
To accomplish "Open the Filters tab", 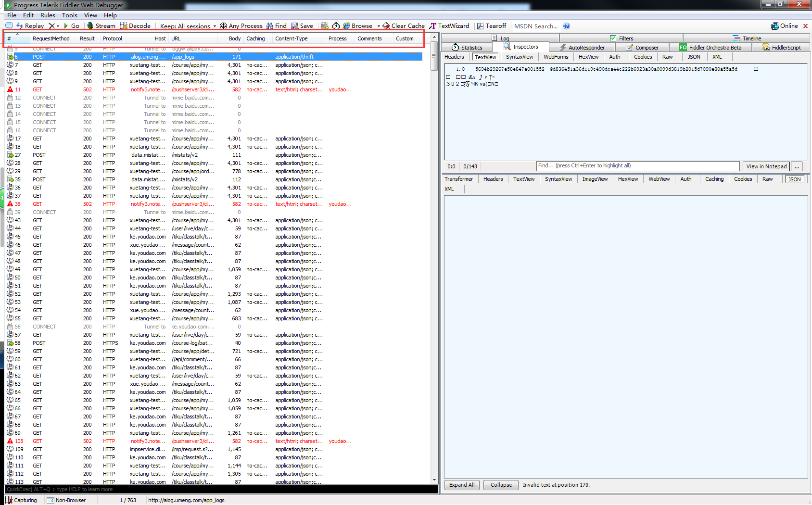I will pos(622,38).
